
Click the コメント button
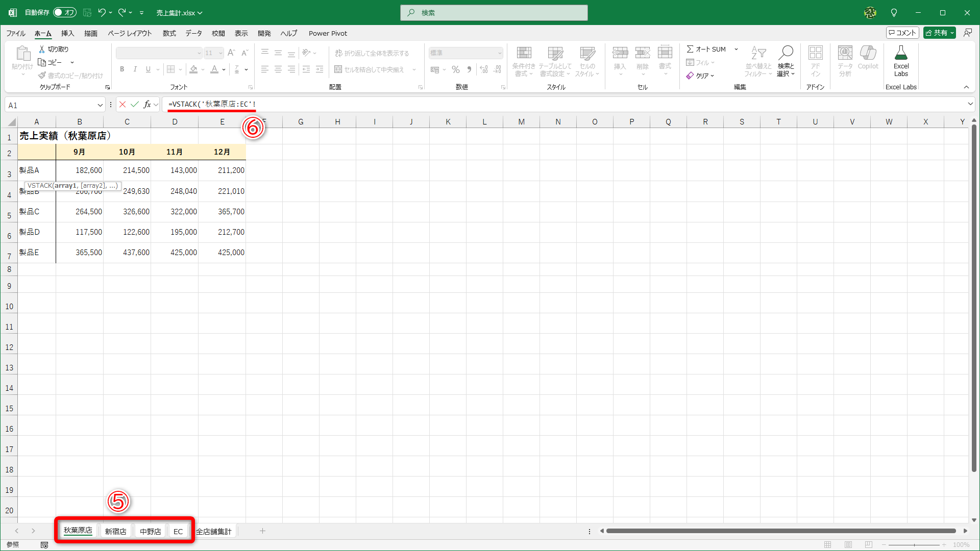click(902, 33)
